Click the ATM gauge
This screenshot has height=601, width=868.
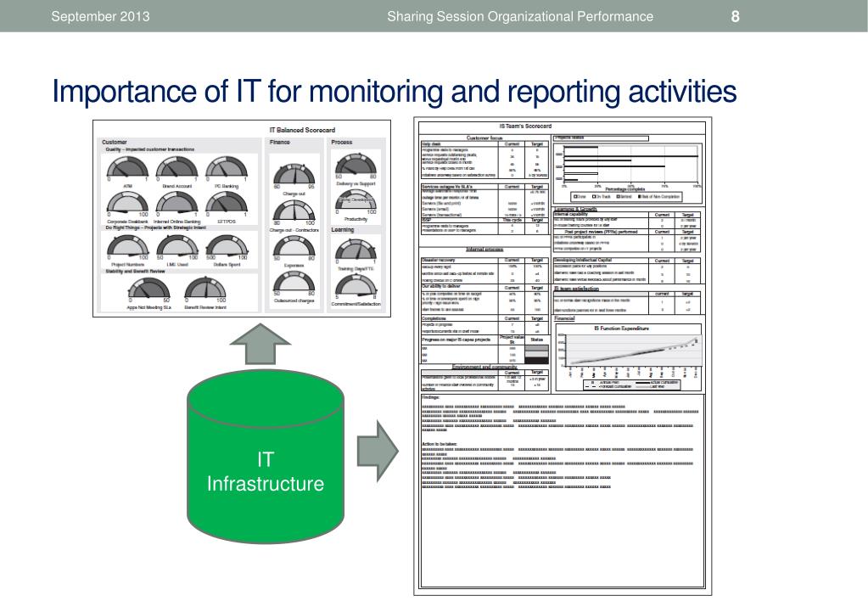tap(127, 168)
